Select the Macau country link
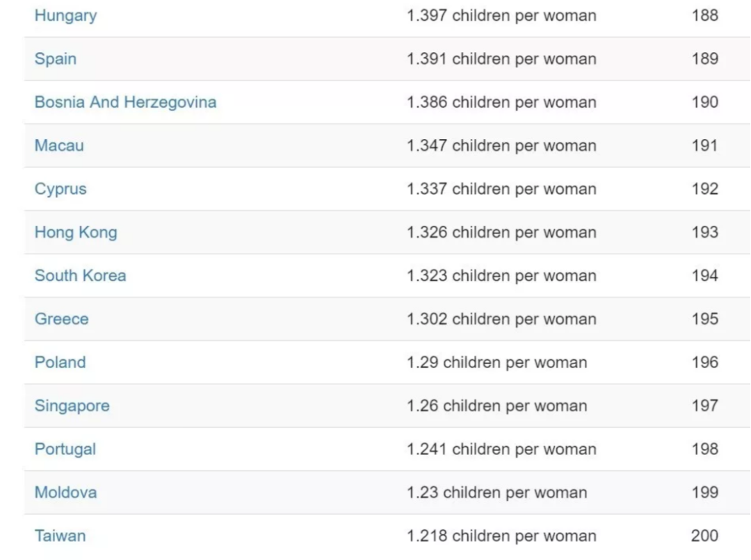This screenshot has width=751, height=560. [59, 146]
